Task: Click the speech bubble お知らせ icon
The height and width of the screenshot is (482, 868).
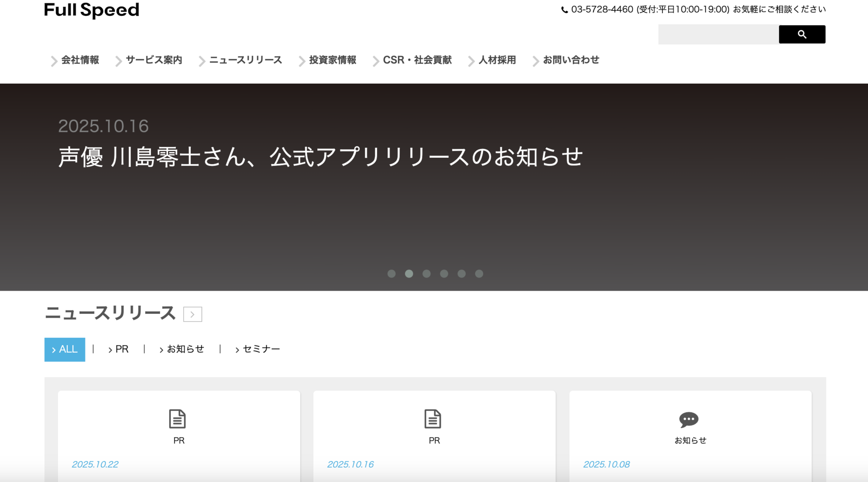Action: coord(689,420)
